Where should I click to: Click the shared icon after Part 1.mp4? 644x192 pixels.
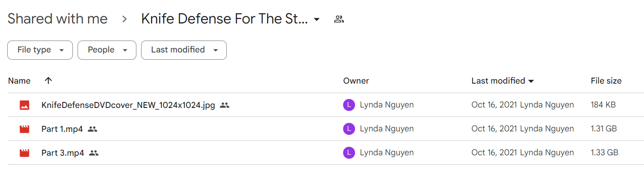click(92, 129)
